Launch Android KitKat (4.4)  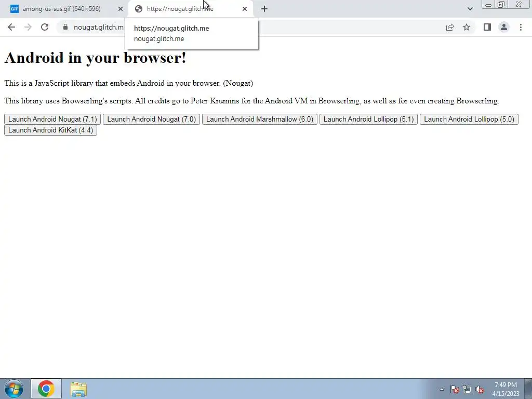[x=50, y=130]
